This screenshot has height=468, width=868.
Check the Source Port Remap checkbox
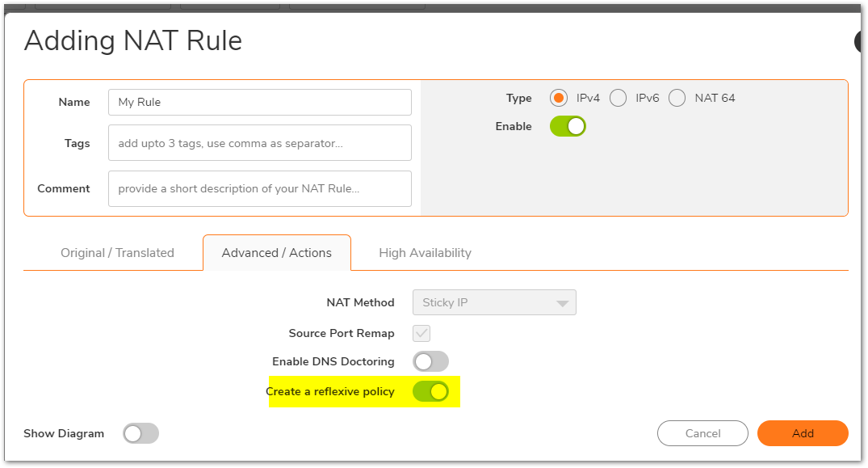(x=421, y=333)
